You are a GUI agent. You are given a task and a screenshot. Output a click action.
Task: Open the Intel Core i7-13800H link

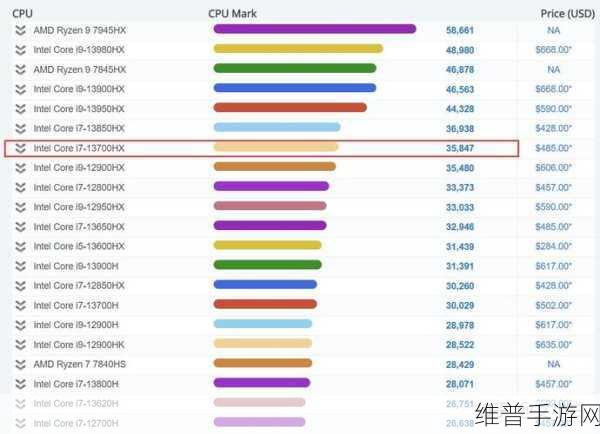point(76,384)
